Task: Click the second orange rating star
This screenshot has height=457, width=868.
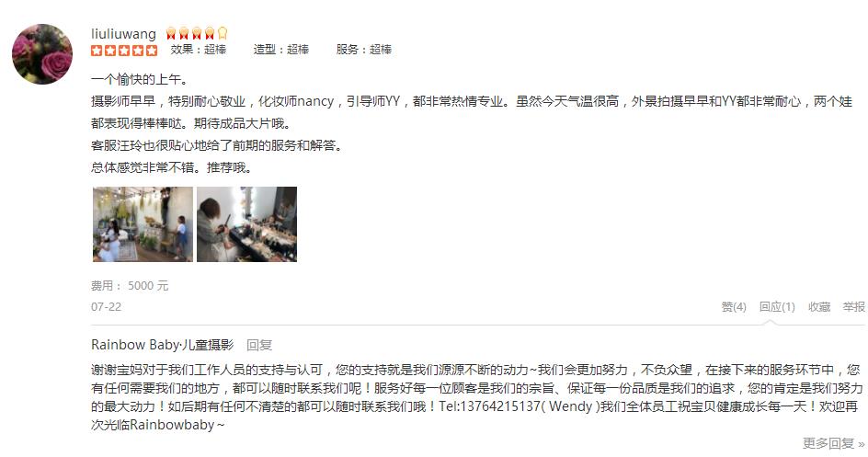Action: tap(110, 51)
